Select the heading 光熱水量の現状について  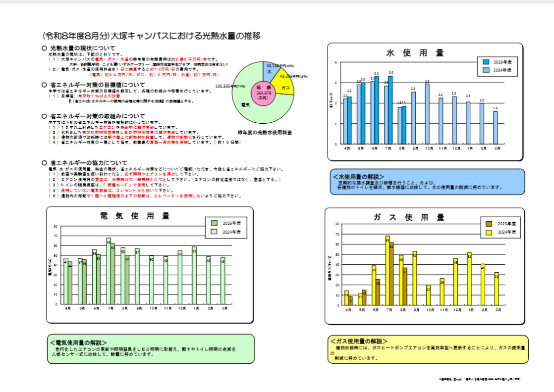click(x=83, y=48)
